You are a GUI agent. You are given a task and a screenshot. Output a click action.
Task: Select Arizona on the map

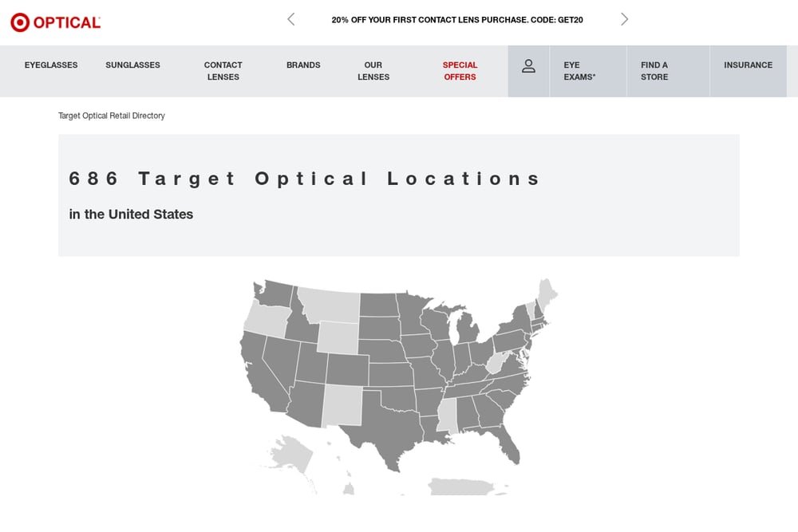pyautogui.click(x=307, y=404)
